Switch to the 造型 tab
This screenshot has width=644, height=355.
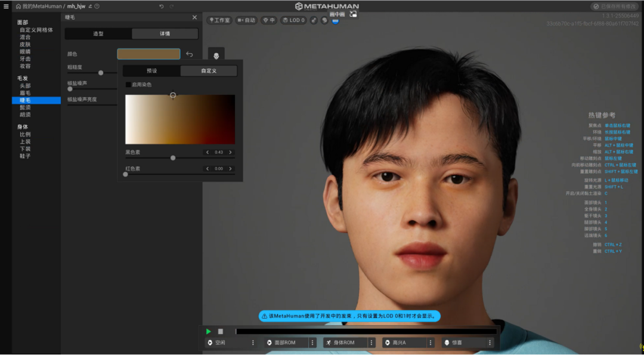click(x=98, y=34)
